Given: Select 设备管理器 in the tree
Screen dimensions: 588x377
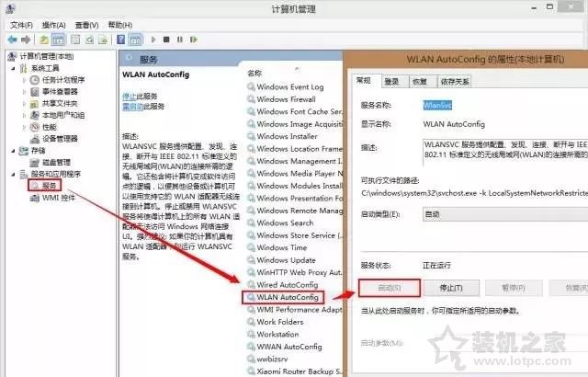Looking at the screenshot, I should (x=60, y=139).
